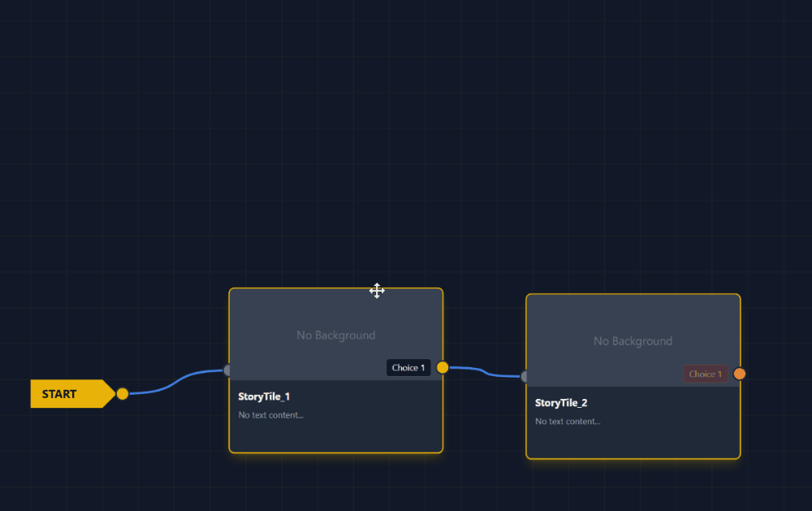The height and width of the screenshot is (511, 812).
Task: Click the START node label
Action: pyautogui.click(x=60, y=394)
